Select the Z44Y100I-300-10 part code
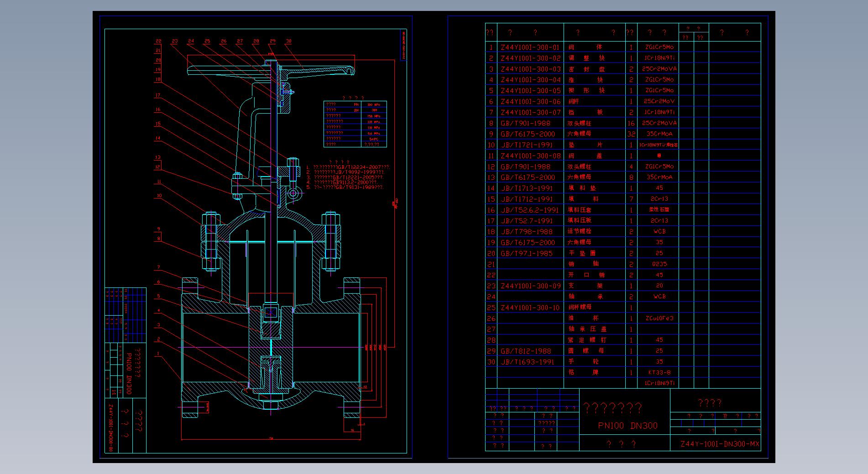Viewport: 868px width, 474px height. coord(529,307)
